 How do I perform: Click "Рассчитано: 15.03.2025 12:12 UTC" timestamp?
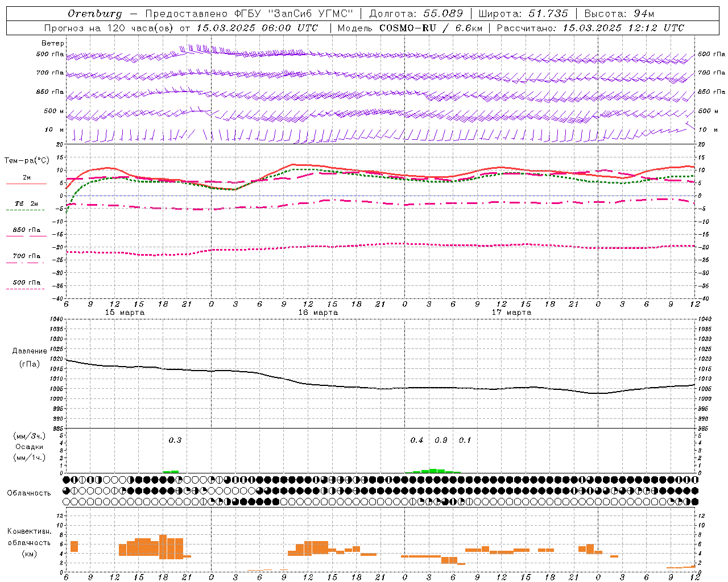pyautogui.click(x=590, y=28)
